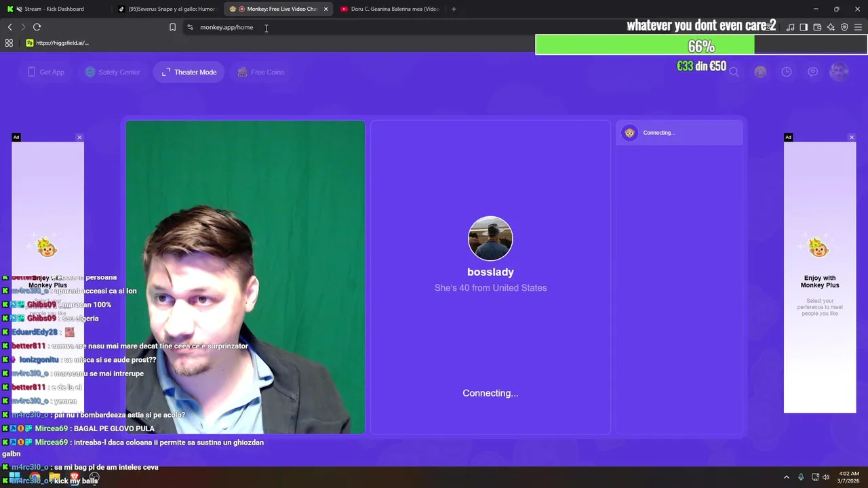Bookmark this page with the bookmark icon
The width and height of the screenshot is (868, 488).
point(172,27)
